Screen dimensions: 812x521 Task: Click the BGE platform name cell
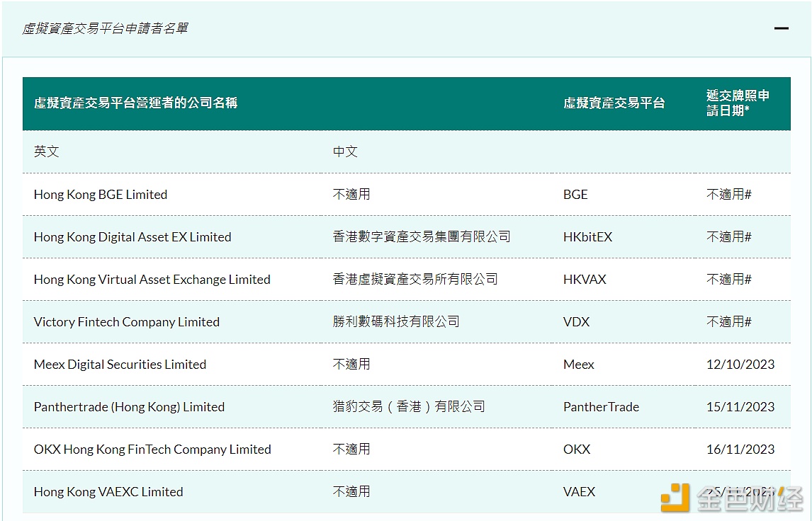[575, 195]
